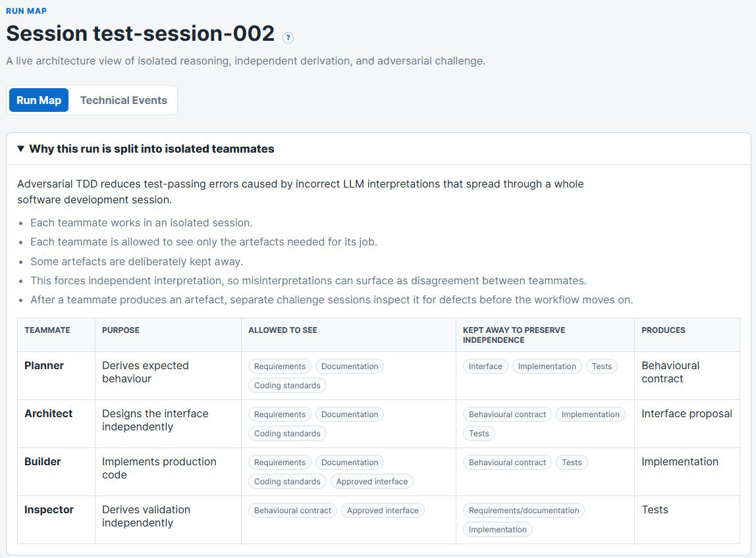The image size is (756, 558).
Task: Click the Builder teammate name
Action: pos(42,462)
